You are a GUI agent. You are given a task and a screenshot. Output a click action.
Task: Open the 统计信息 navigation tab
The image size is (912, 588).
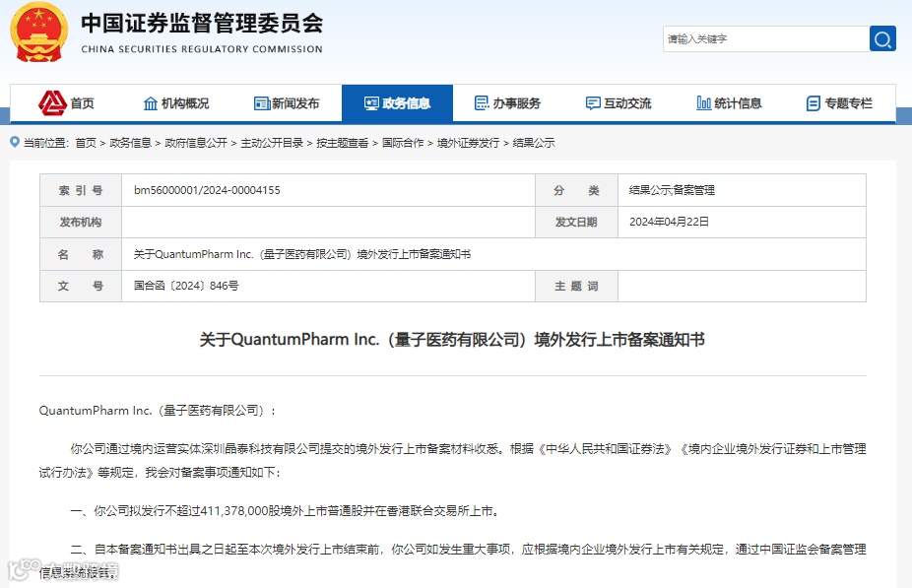coord(729,103)
